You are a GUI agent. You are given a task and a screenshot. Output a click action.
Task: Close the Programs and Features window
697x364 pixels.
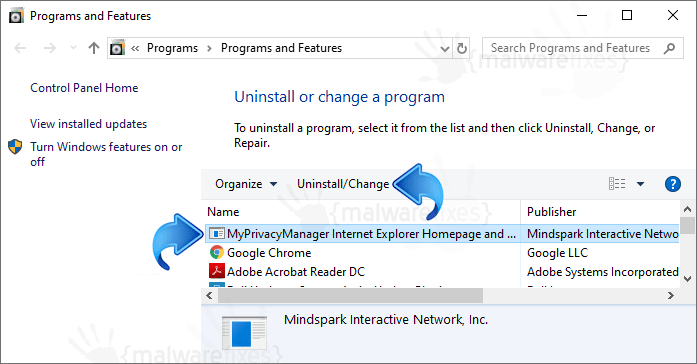673,15
